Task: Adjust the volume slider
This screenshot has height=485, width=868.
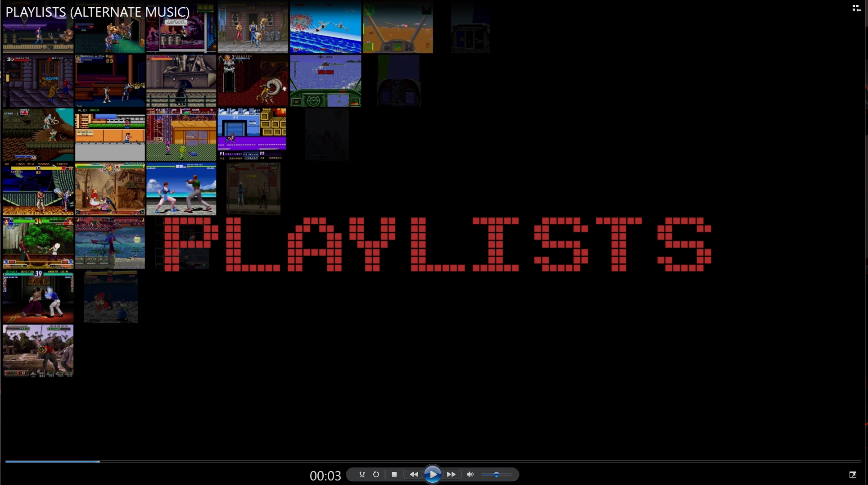Action: [x=497, y=474]
